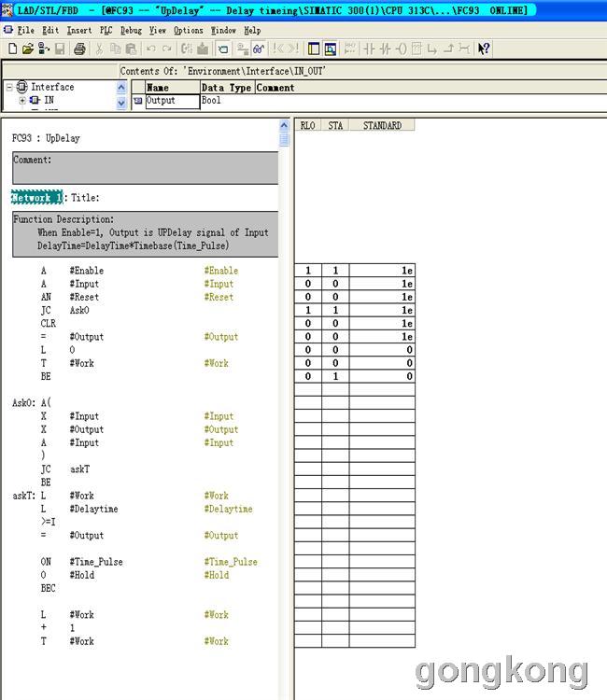Click the Connection toolbar icon
Viewport: 607px width, 700px height.
[x=464, y=49]
